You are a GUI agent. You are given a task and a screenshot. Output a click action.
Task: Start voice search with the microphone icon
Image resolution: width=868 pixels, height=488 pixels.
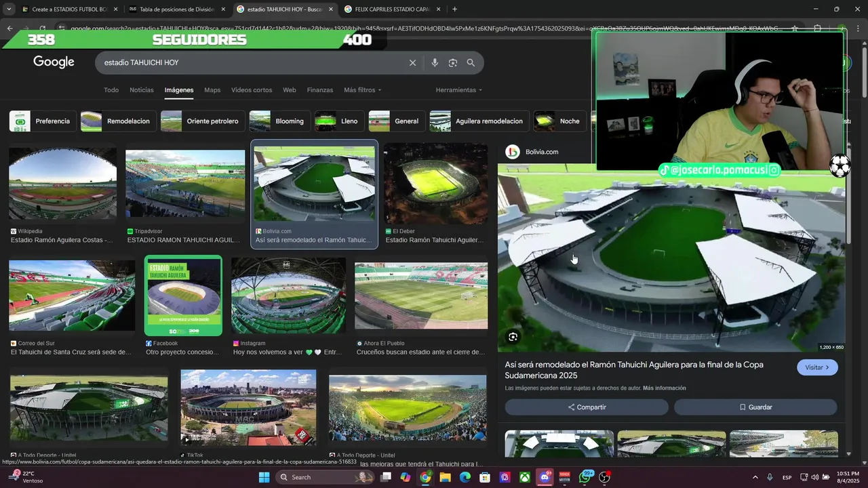(435, 62)
